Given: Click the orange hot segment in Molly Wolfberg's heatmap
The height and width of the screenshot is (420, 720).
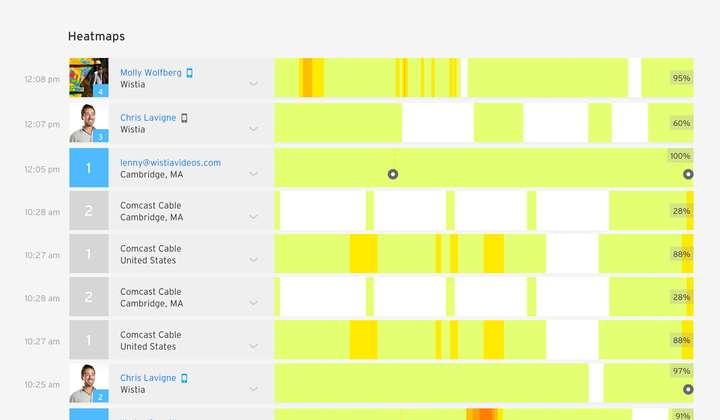Looking at the screenshot, I should click(307, 78).
